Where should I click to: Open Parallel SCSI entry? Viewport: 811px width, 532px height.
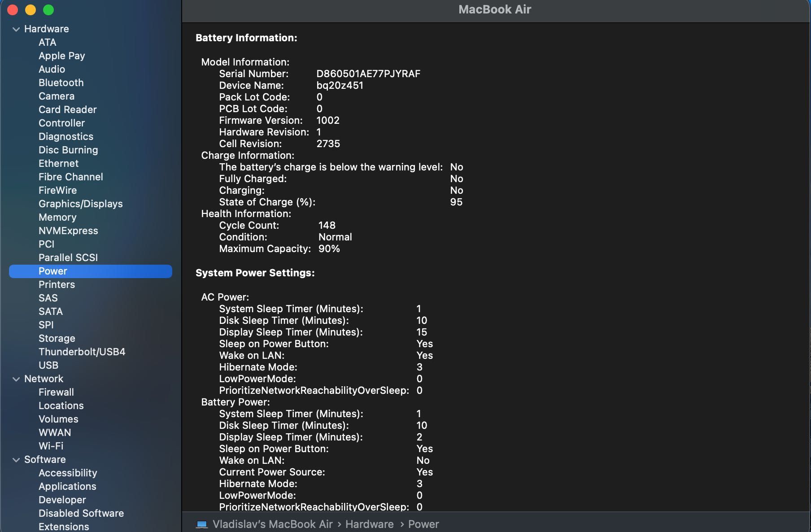[x=68, y=257]
